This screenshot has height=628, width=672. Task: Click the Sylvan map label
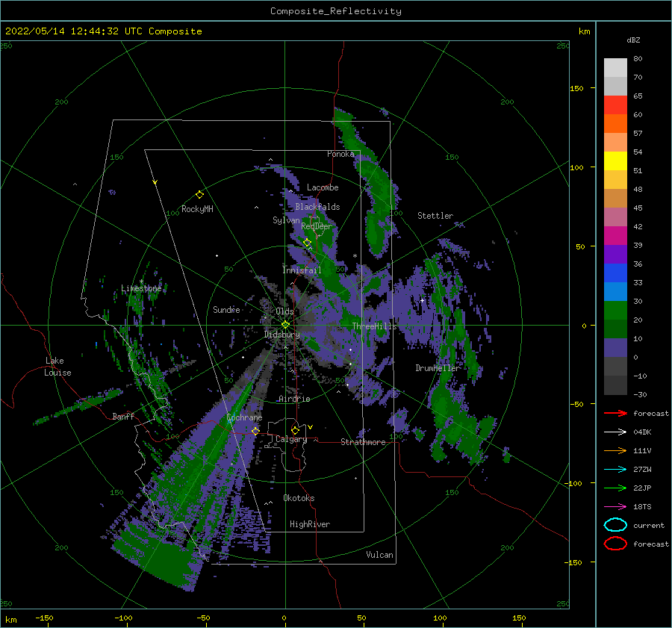click(x=286, y=220)
